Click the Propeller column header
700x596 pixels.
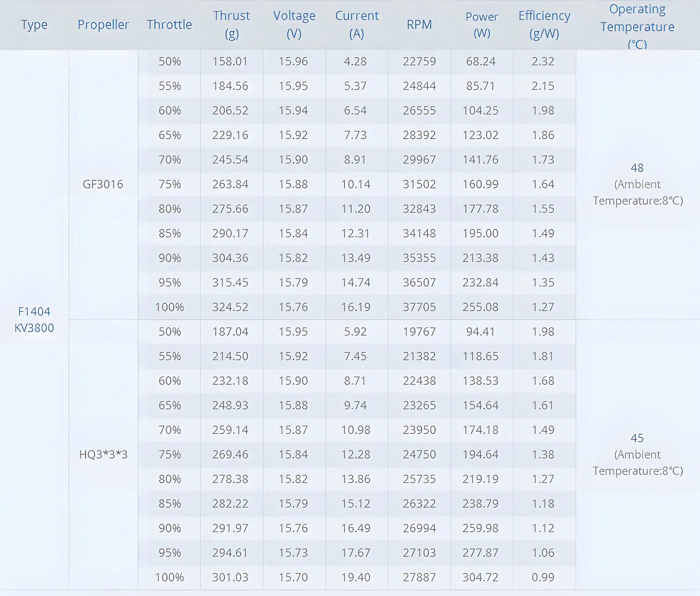103,24
